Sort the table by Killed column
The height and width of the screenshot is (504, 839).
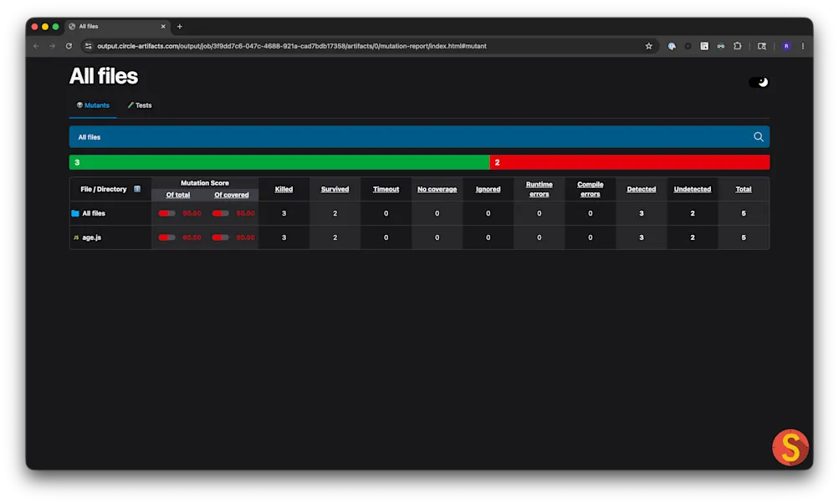click(284, 189)
